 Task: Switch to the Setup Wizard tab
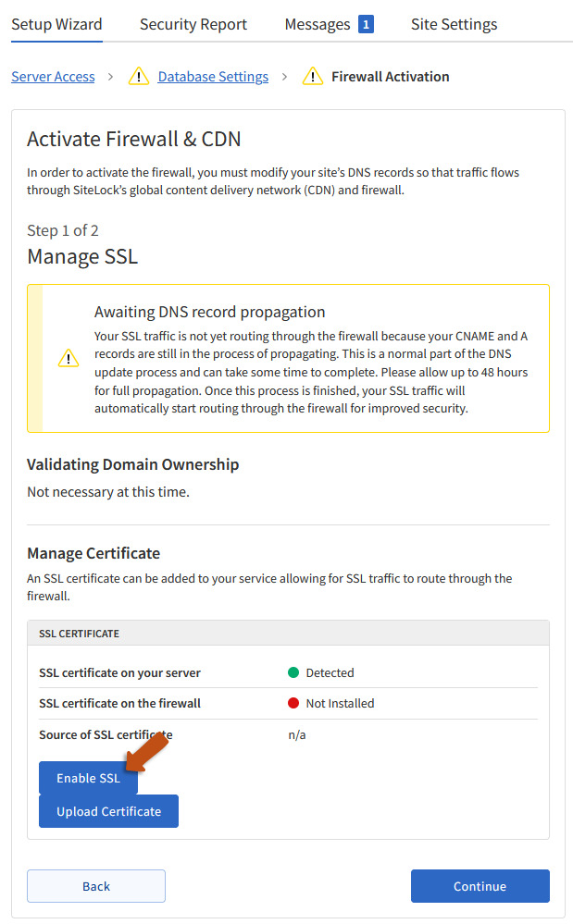click(56, 25)
